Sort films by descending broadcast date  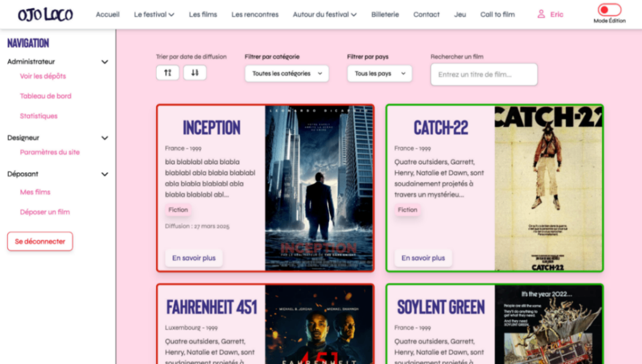point(195,73)
